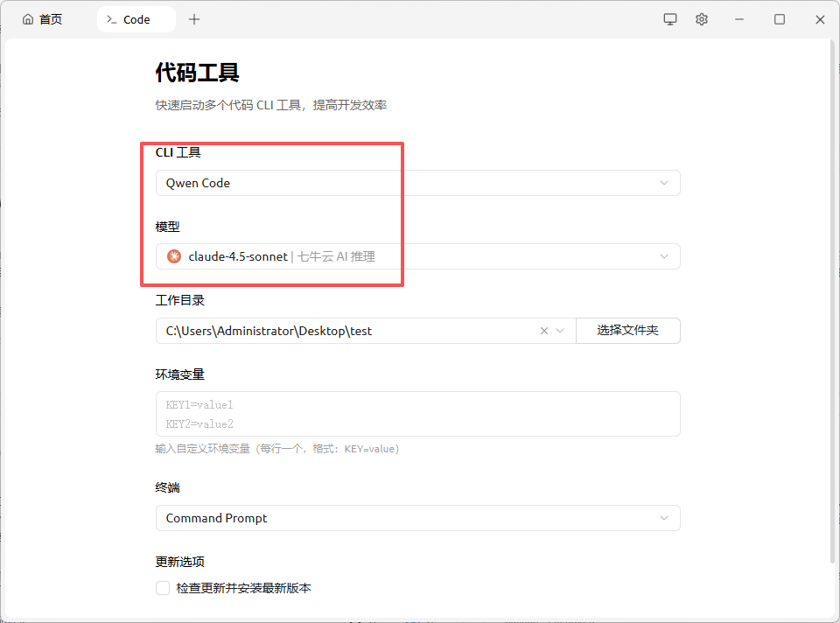
Task: Add a new tab with plus icon
Action: 194,19
